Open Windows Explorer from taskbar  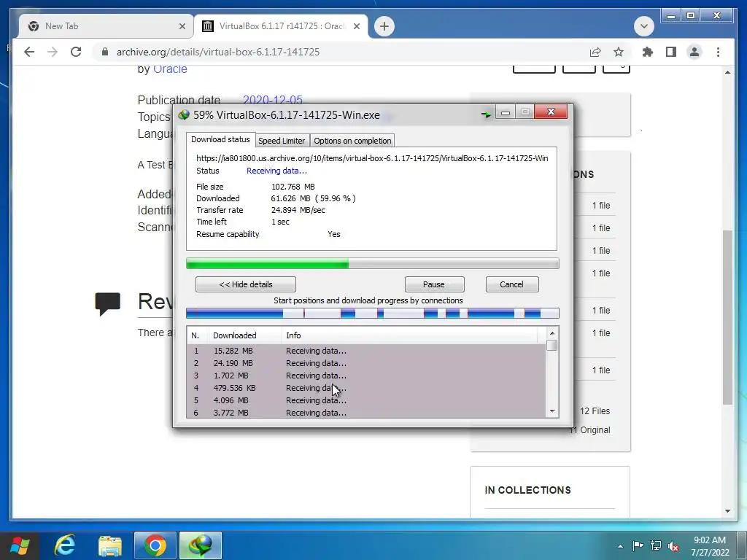(110, 545)
